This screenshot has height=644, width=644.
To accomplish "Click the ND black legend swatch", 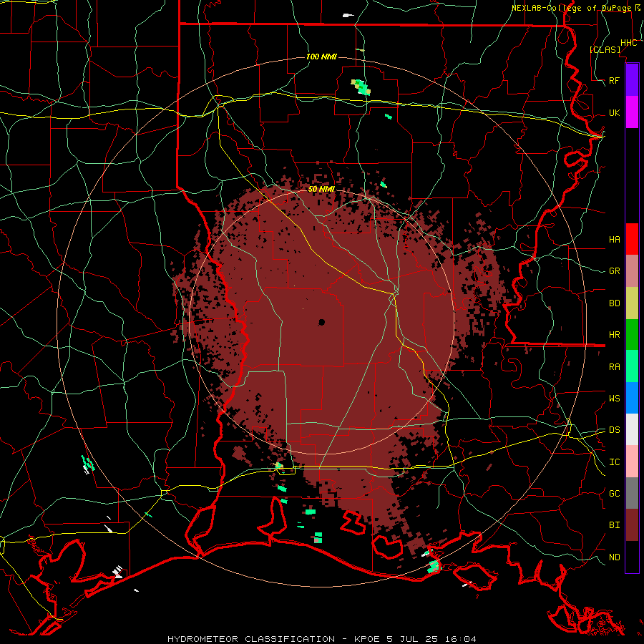I will [632, 557].
